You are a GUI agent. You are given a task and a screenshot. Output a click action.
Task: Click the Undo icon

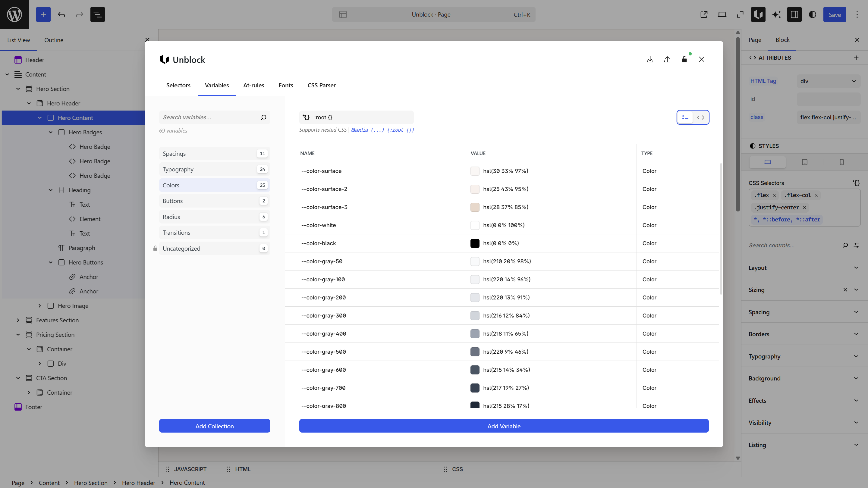(62, 14)
